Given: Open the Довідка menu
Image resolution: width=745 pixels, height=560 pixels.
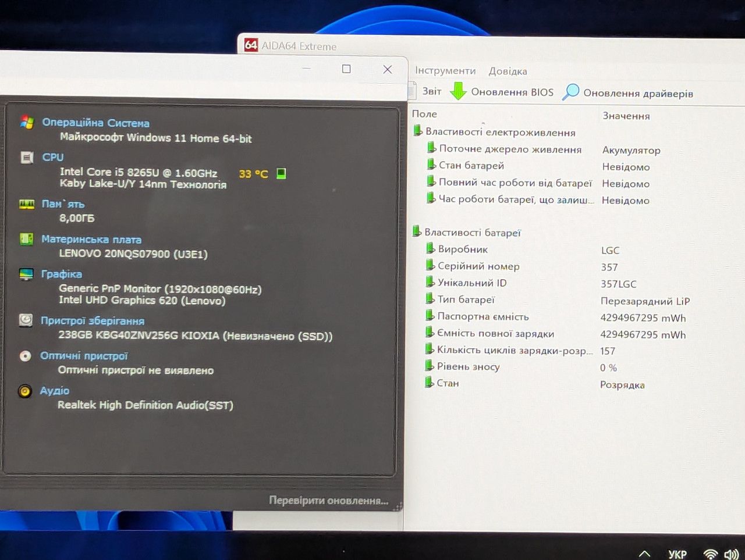Looking at the screenshot, I should tap(508, 71).
